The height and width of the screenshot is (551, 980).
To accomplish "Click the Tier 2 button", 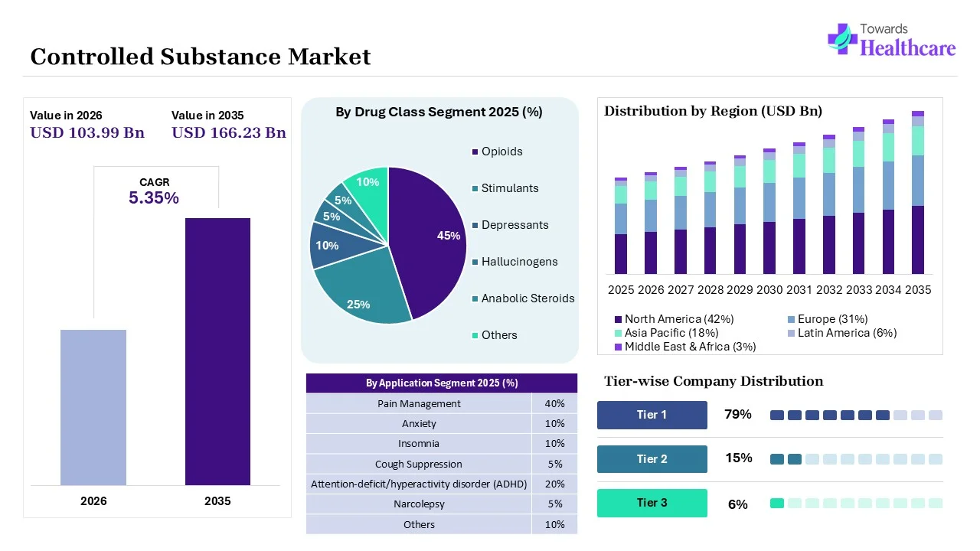I will pos(652,459).
